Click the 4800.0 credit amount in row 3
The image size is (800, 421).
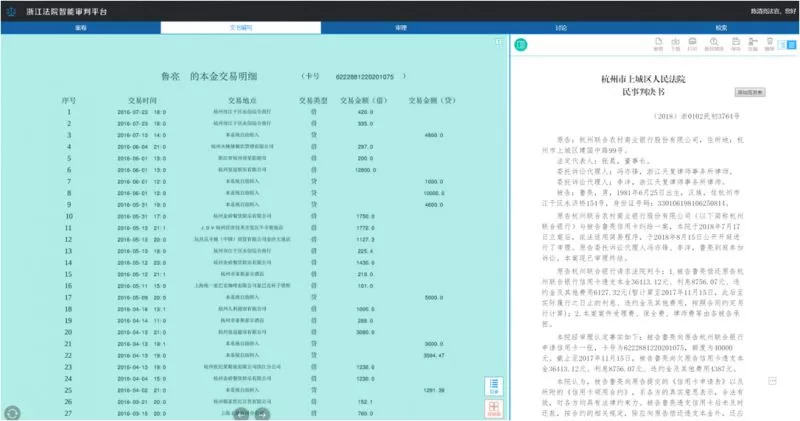(434, 135)
